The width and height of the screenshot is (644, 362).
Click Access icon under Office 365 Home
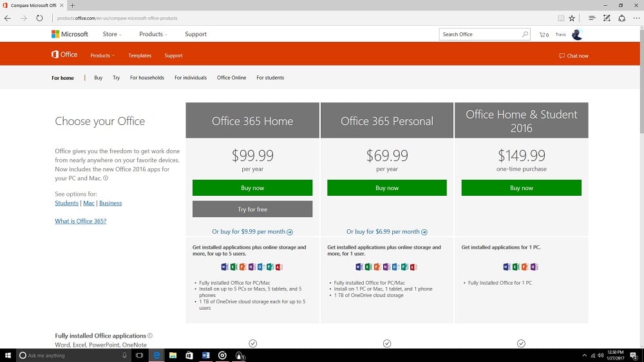279,267
